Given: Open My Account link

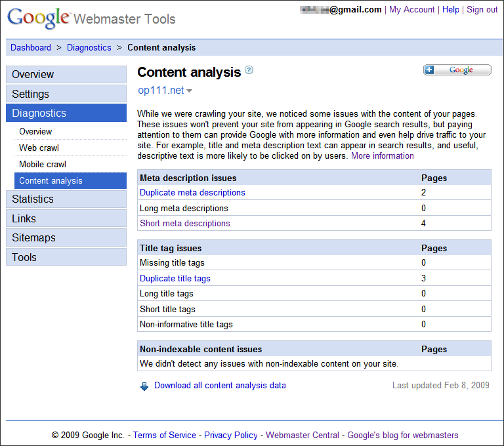Looking at the screenshot, I should pyautogui.click(x=411, y=10).
